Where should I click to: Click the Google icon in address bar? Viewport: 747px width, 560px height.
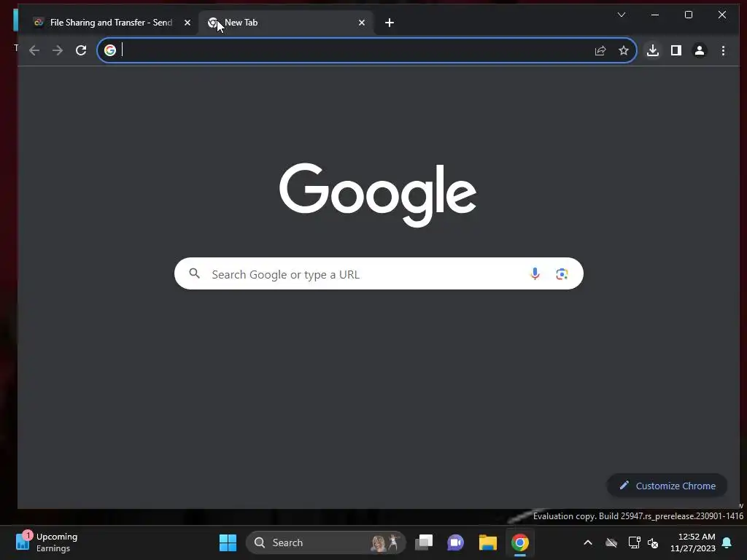(110, 50)
